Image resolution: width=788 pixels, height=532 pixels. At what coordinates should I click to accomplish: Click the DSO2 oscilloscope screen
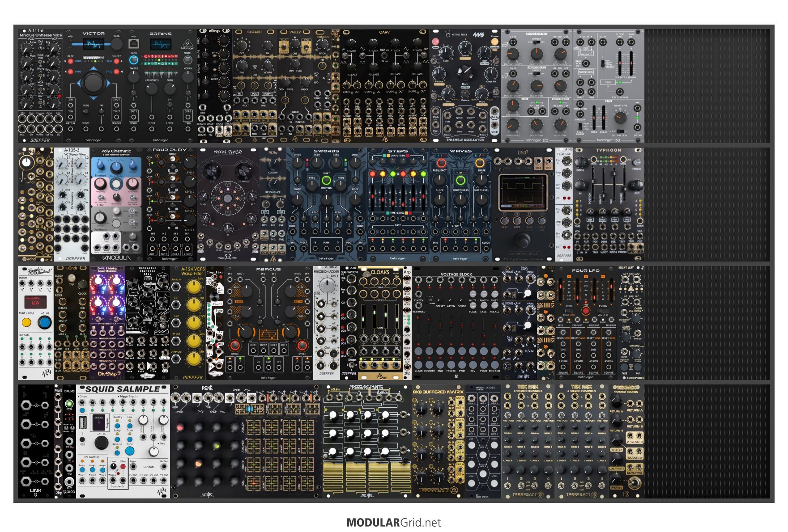click(523, 193)
